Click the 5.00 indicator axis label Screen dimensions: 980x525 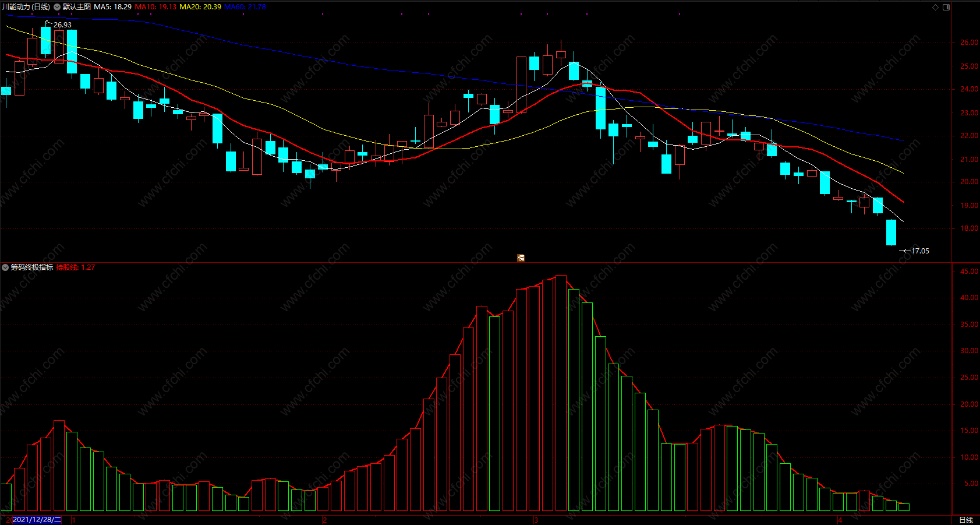pos(971,484)
